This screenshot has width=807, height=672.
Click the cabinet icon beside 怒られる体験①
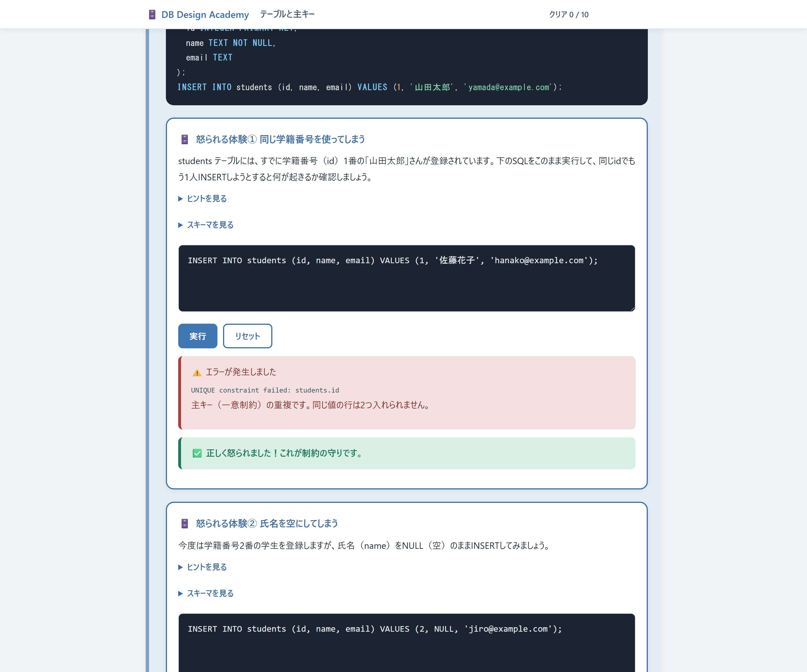(x=184, y=139)
